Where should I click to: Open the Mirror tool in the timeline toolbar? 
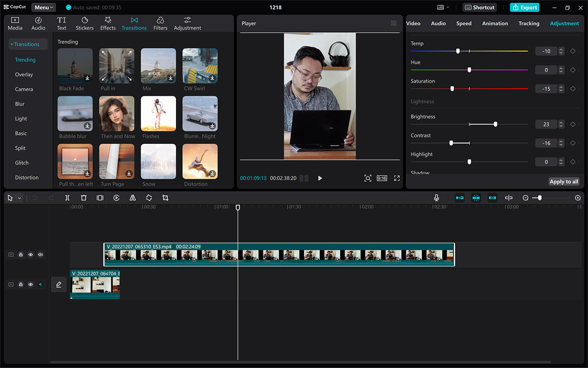click(133, 198)
